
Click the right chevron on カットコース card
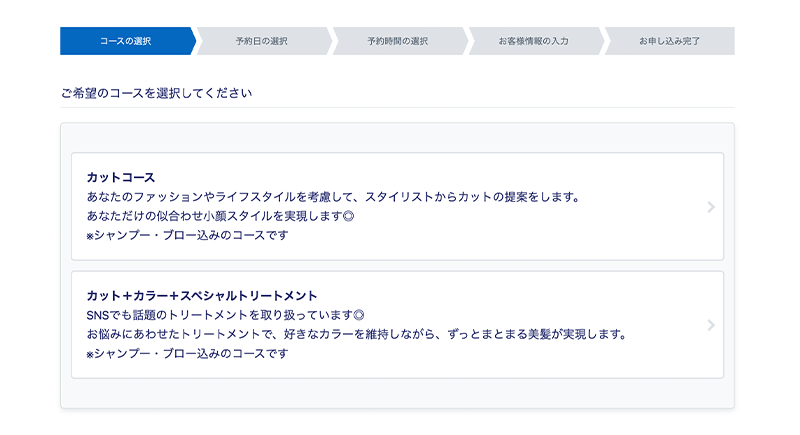click(x=710, y=207)
